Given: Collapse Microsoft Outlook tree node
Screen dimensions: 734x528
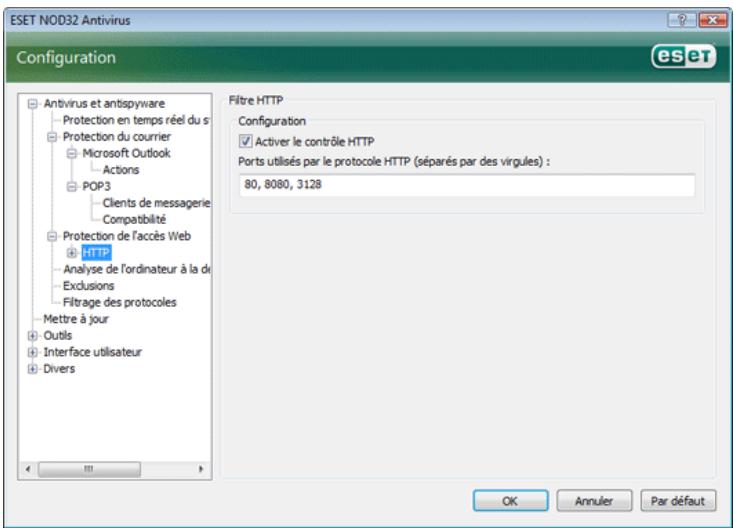Looking at the screenshot, I should [x=71, y=153].
